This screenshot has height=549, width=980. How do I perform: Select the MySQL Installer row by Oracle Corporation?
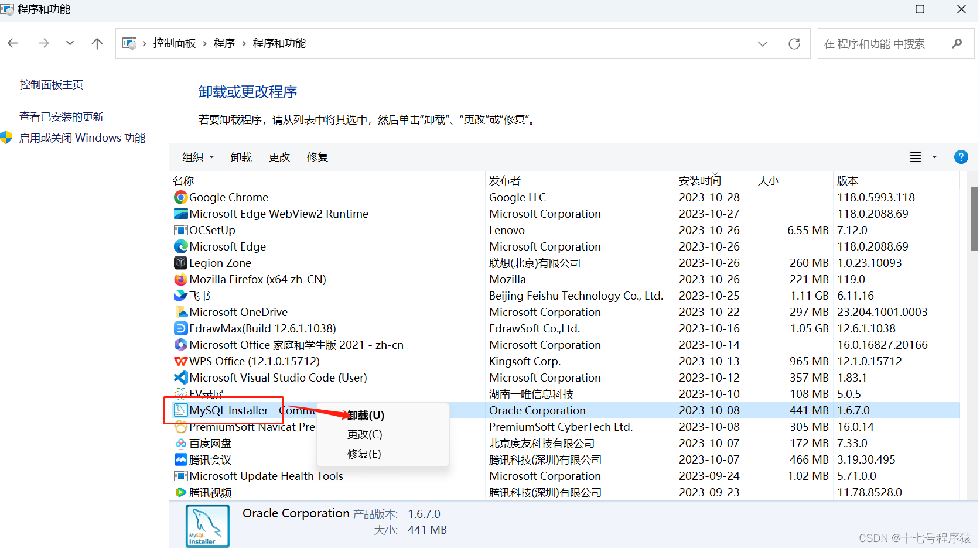click(565, 410)
